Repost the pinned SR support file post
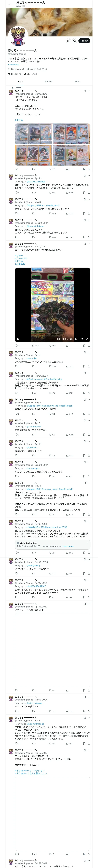This screenshot has width=98, height=868. [34, 169]
